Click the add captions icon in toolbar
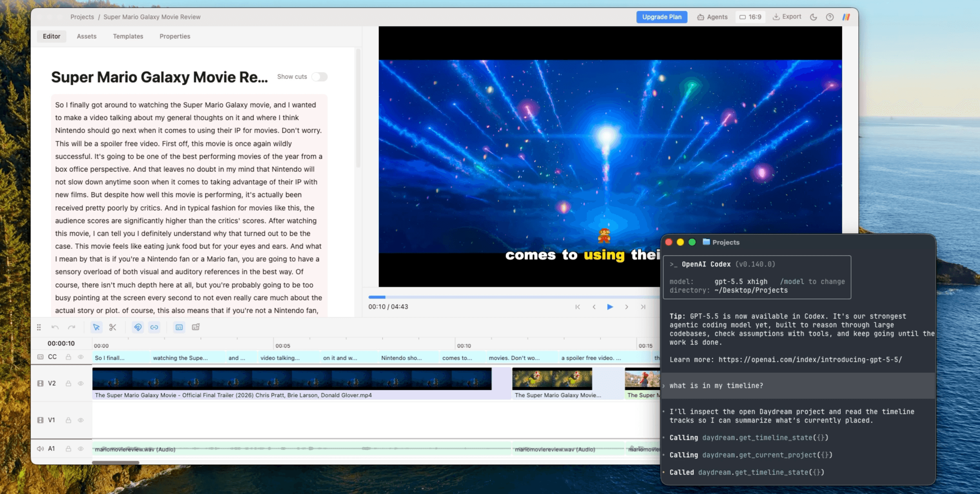980x494 pixels. click(x=196, y=327)
